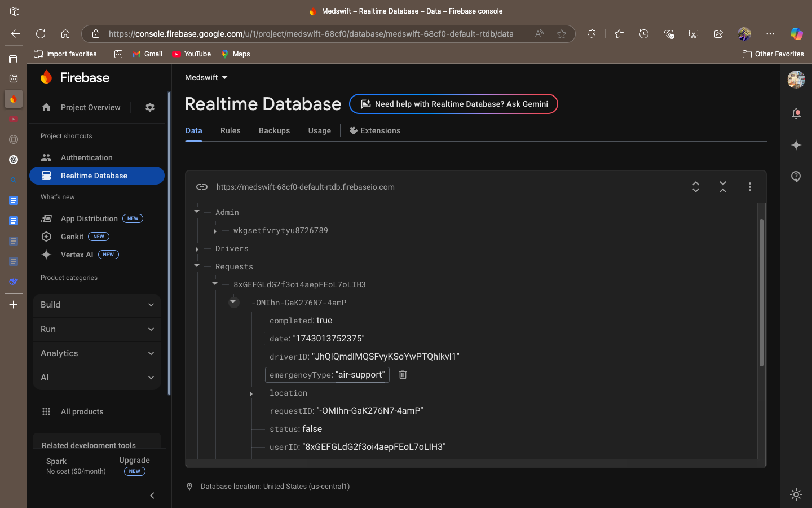
Task: Open the Backups tab
Action: point(274,130)
